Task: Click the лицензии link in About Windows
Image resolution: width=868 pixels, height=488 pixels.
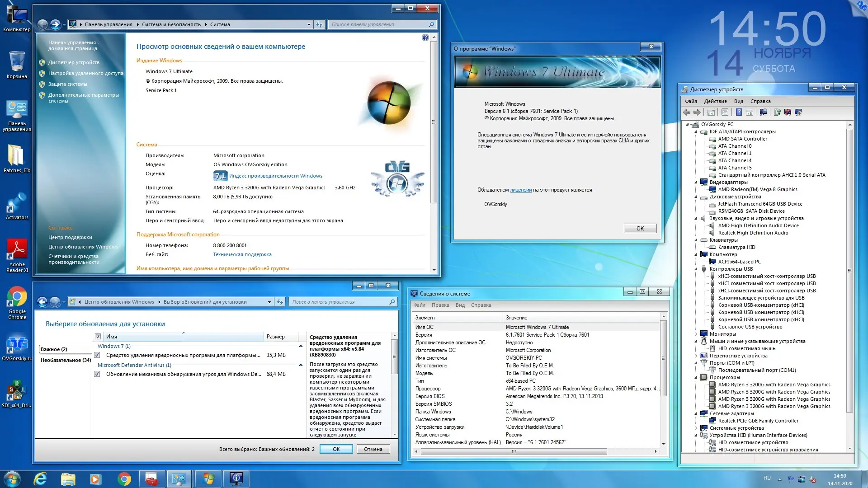Action: point(521,190)
